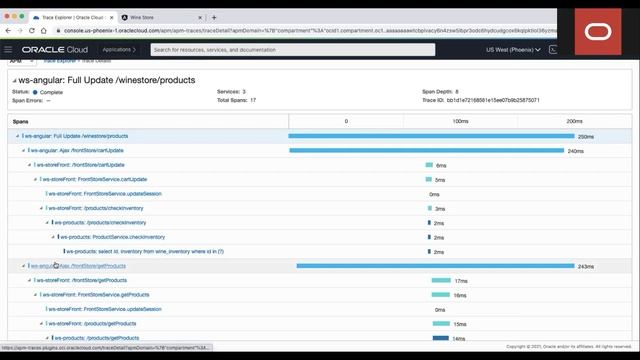
Task: Open ws-angular Full Update /winestore/products span link
Action: point(76,136)
